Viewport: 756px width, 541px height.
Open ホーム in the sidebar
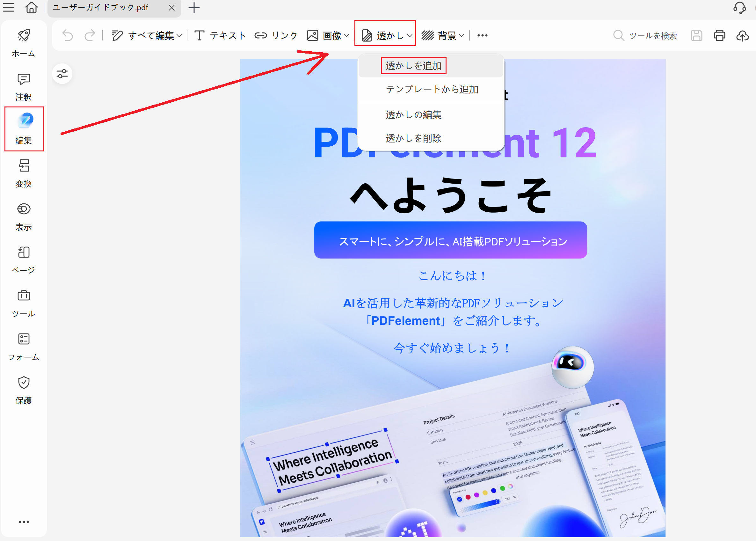[x=24, y=43]
